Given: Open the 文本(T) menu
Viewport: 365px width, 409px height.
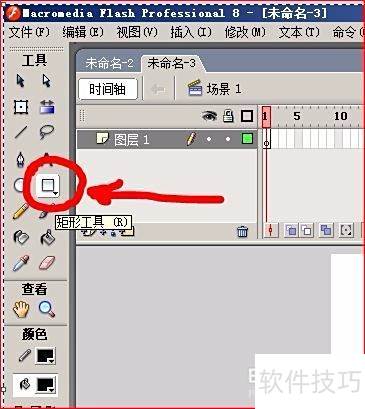Looking at the screenshot, I should click(x=299, y=32).
